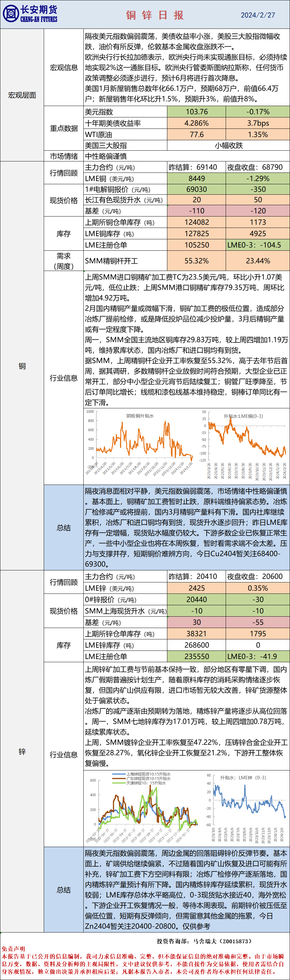Select the 23.44% cell
This screenshot has height=980, width=290.
[x=258, y=261]
